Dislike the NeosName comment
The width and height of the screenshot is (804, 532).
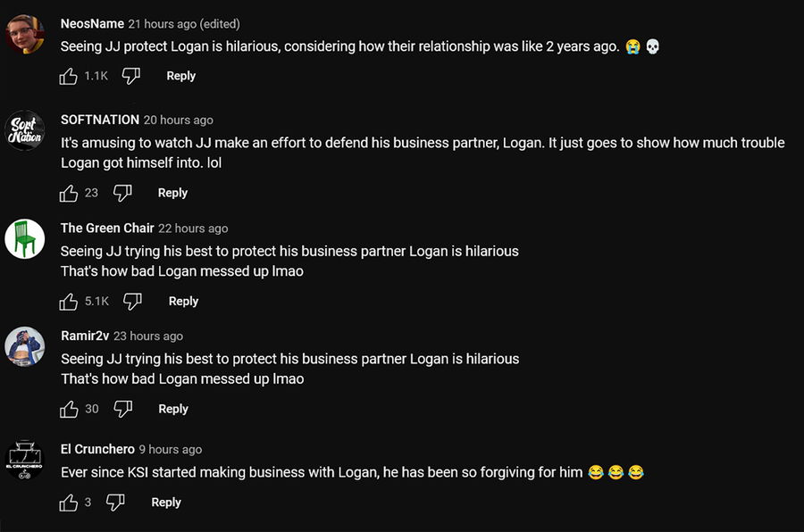[131, 77]
